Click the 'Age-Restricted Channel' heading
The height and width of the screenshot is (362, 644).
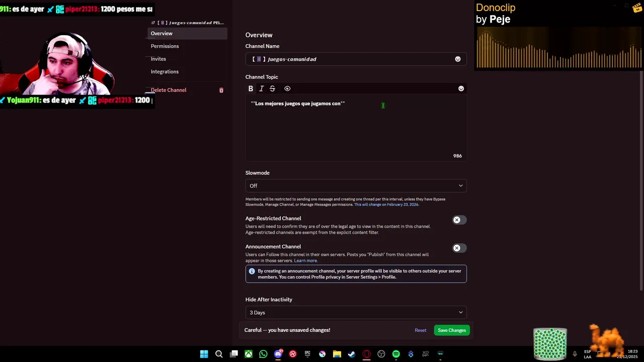[273, 219]
